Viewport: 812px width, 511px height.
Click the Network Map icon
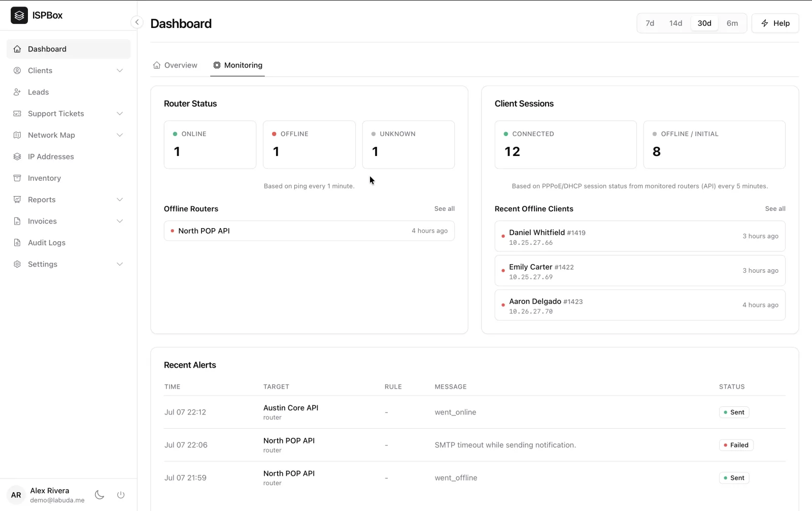click(17, 135)
